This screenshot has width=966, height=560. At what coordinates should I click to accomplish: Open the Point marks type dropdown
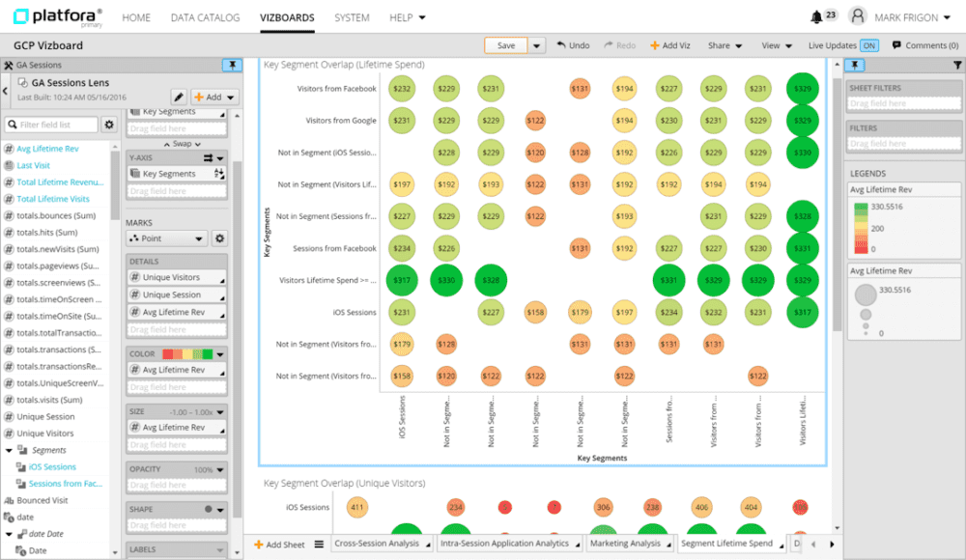(x=167, y=238)
